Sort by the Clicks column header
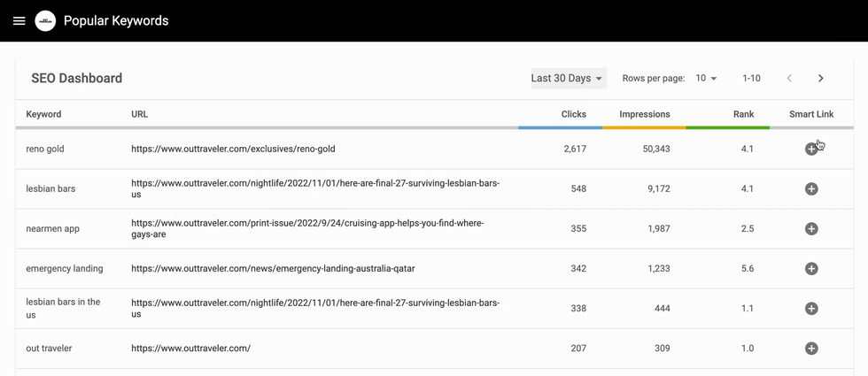868x376 pixels. pos(573,114)
